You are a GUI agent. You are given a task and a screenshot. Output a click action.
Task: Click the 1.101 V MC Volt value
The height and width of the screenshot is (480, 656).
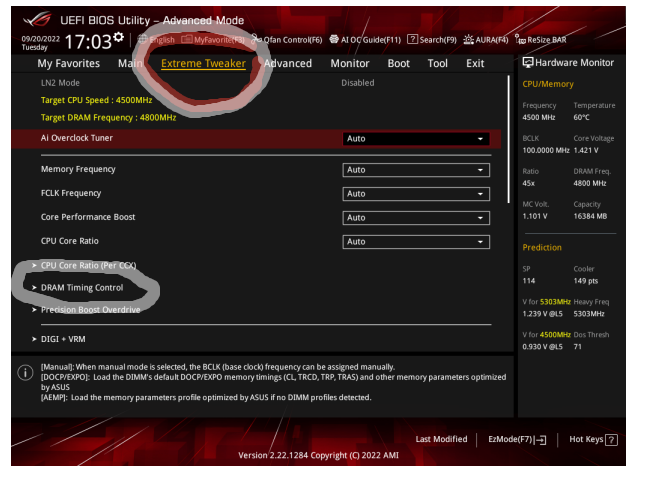535,216
